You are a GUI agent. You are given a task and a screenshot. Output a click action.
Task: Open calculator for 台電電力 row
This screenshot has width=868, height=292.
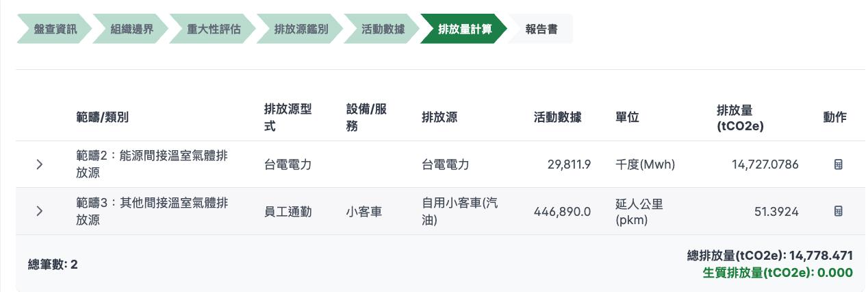838,165
